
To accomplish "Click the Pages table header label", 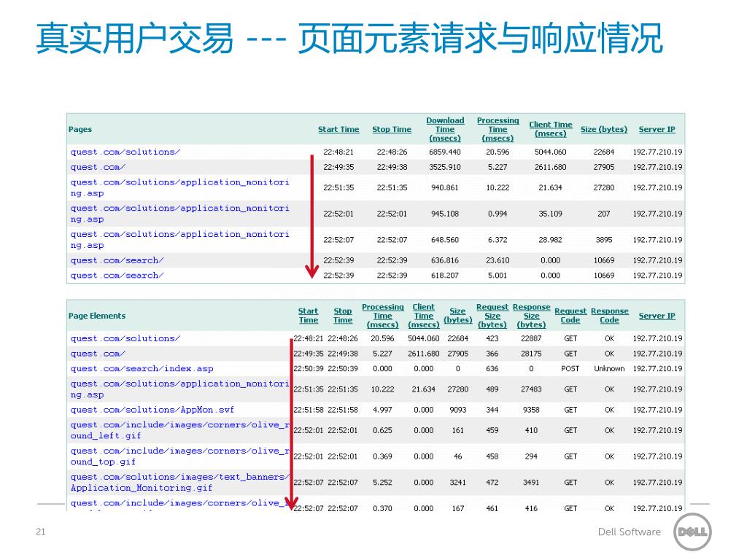I will [x=80, y=129].
